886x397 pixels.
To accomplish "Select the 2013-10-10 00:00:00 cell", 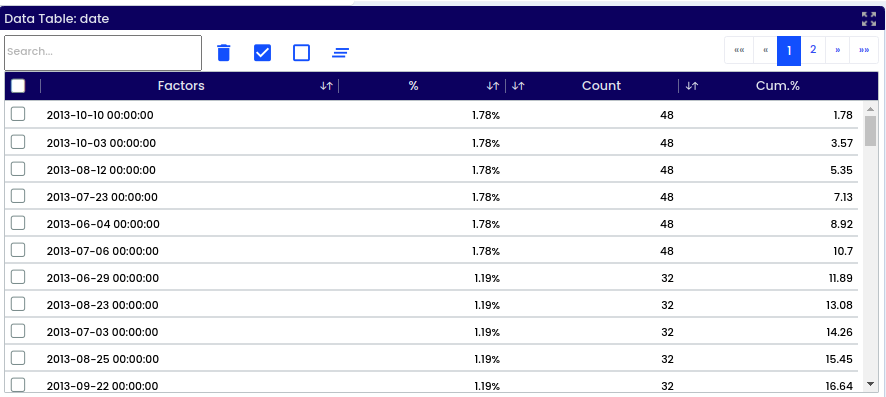I will coord(100,115).
